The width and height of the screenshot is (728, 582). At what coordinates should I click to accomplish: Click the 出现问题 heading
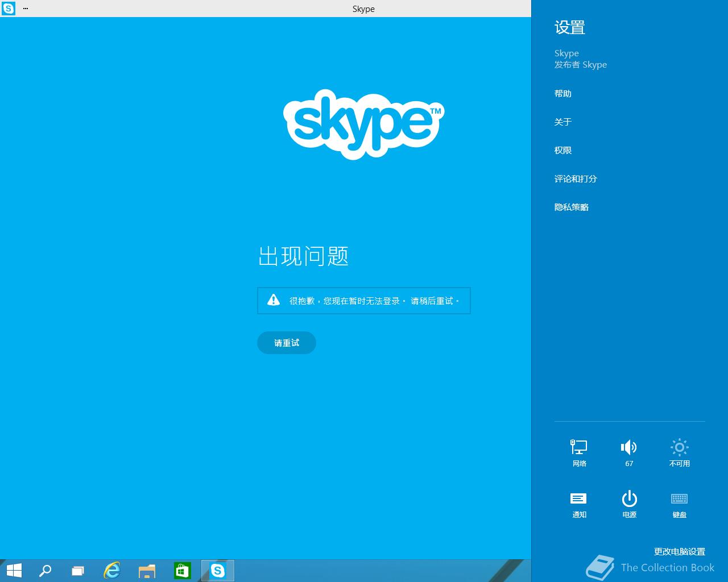[304, 256]
